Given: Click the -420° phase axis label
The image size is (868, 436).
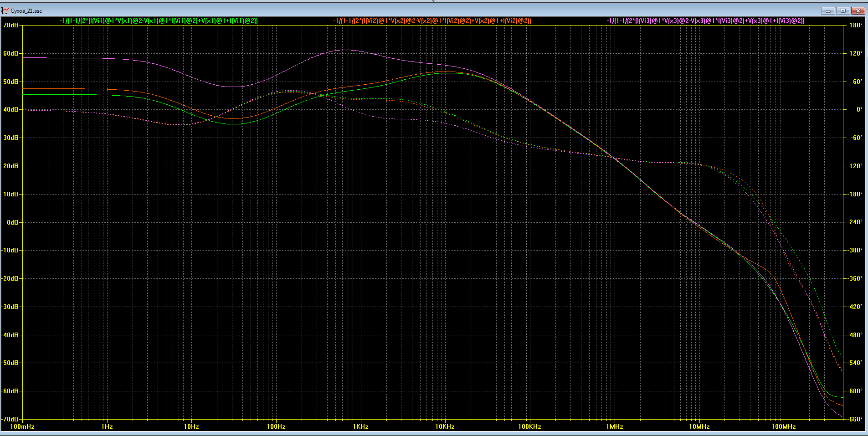Looking at the screenshot, I should [x=855, y=307].
